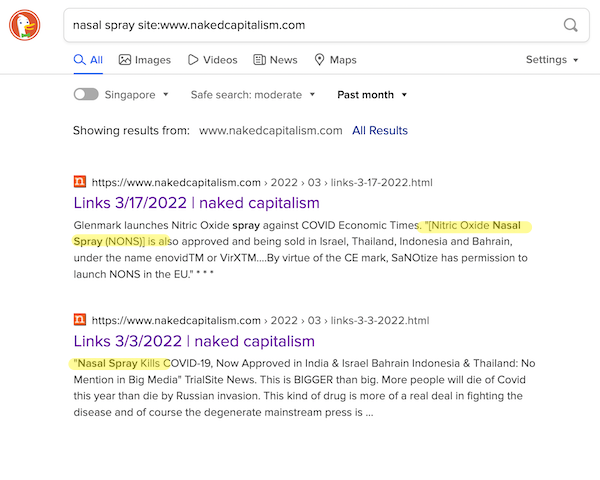
Task: Click the All tab magnifier icon
Action: [x=80, y=60]
